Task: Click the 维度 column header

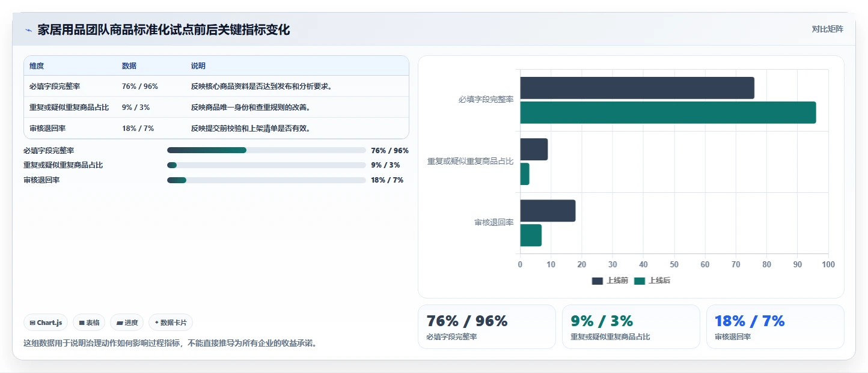Action: point(37,66)
